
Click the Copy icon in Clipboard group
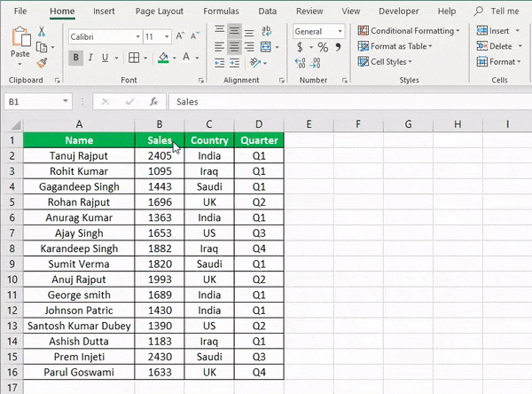pyautogui.click(x=42, y=47)
